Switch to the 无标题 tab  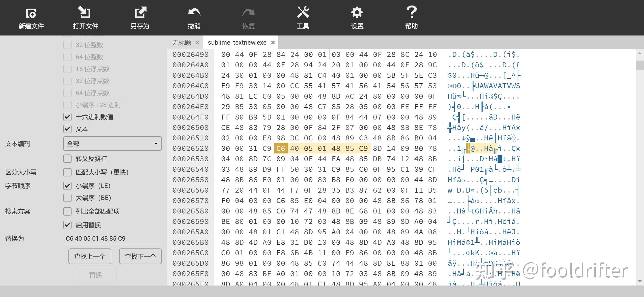tap(182, 42)
